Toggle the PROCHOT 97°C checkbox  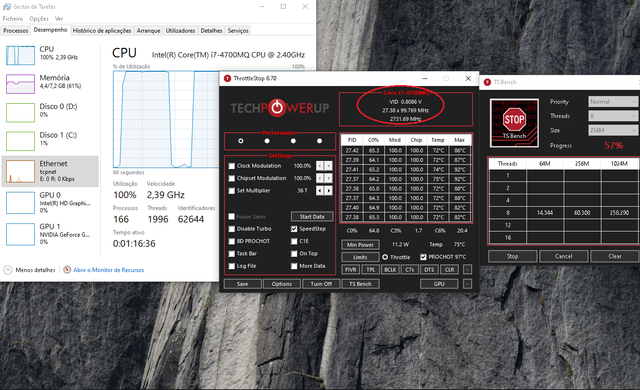pyautogui.click(x=423, y=257)
